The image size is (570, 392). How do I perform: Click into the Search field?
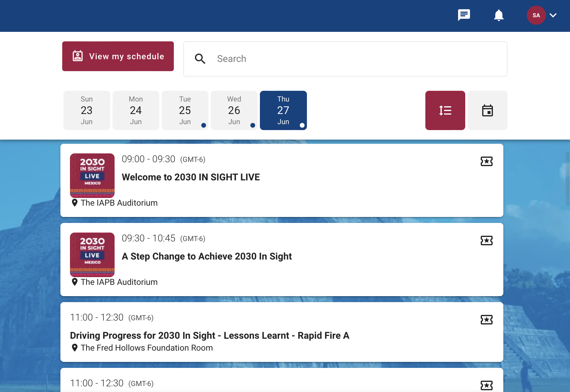[x=357, y=59]
